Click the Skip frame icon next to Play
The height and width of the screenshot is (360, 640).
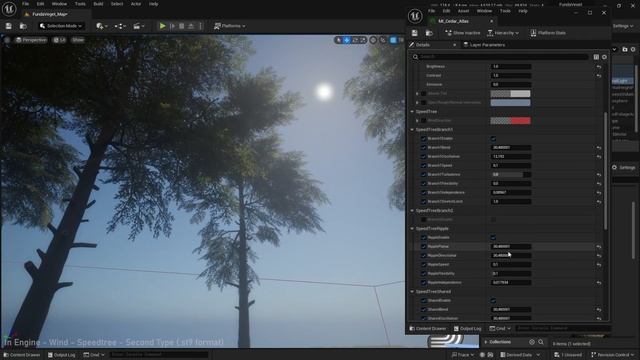172,26
